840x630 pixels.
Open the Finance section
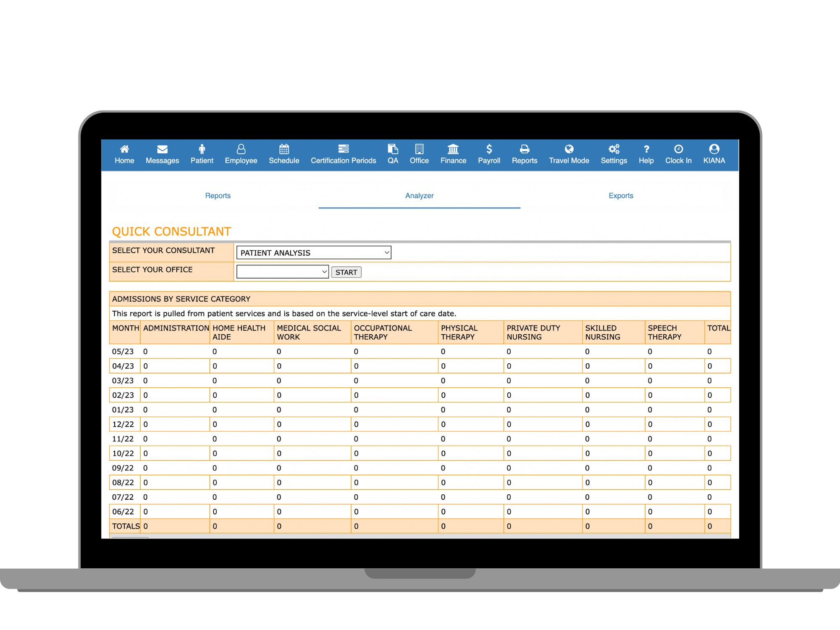pyautogui.click(x=453, y=155)
